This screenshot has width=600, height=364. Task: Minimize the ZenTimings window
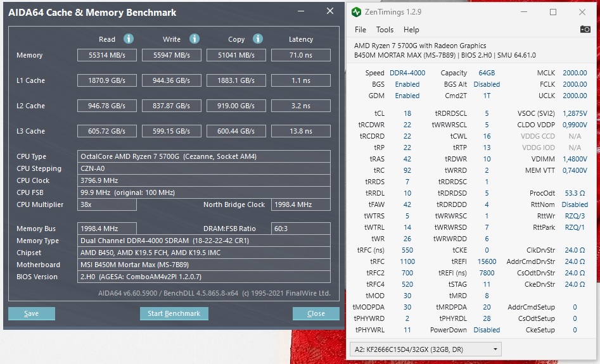524,12
